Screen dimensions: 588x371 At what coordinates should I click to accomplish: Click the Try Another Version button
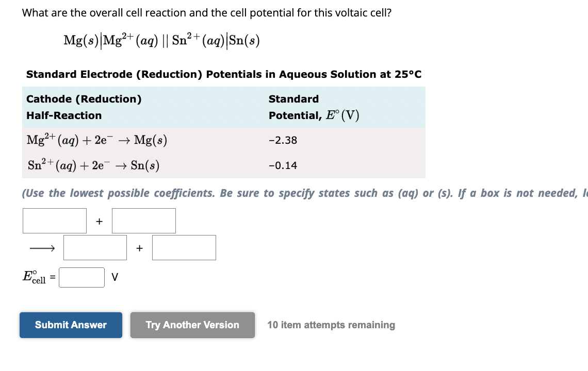(192, 325)
